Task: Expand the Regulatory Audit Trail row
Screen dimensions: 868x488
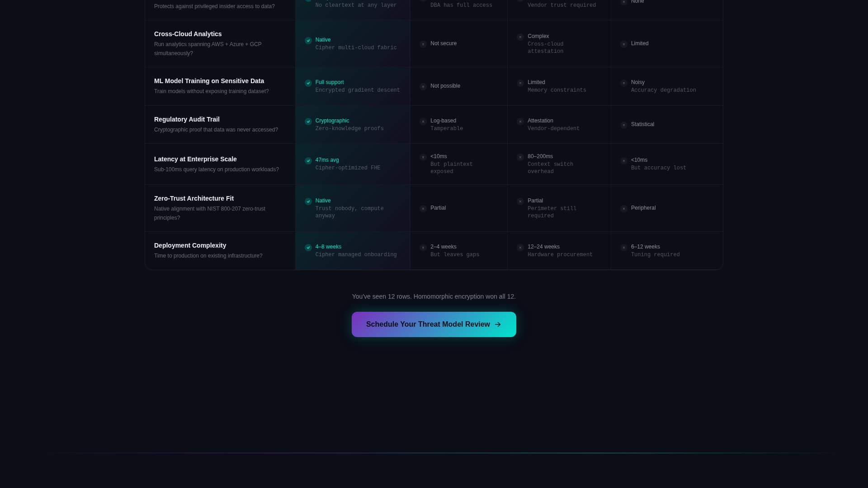Action: pos(187,119)
